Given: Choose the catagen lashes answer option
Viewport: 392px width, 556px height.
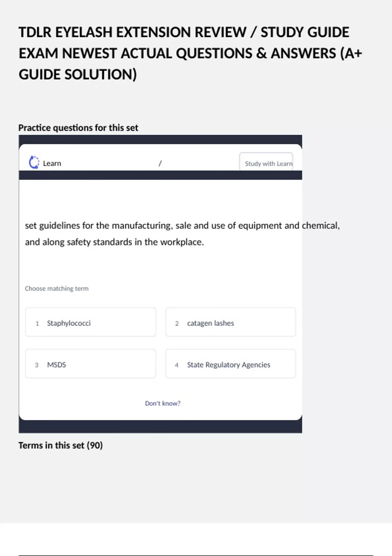Looking at the screenshot, I should click(x=230, y=322).
